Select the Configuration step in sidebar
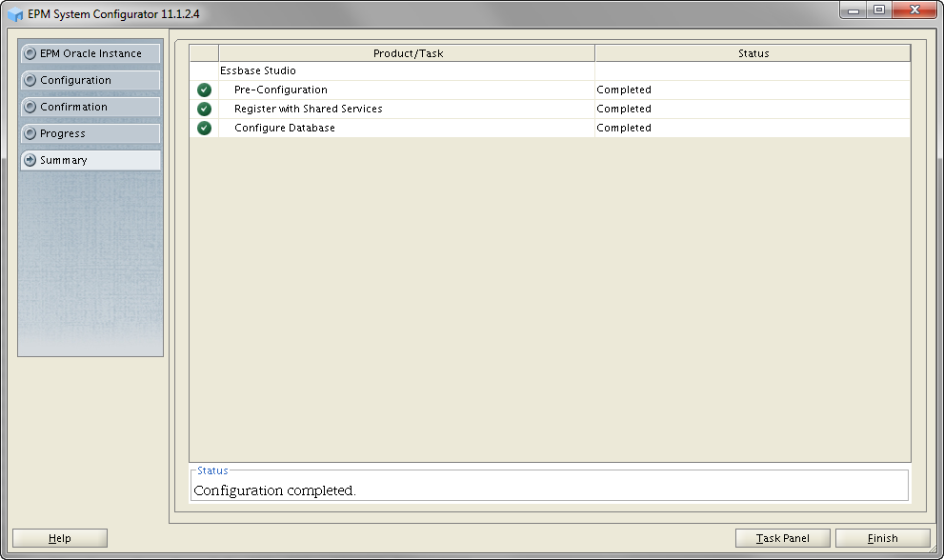944x560 pixels. [x=90, y=80]
